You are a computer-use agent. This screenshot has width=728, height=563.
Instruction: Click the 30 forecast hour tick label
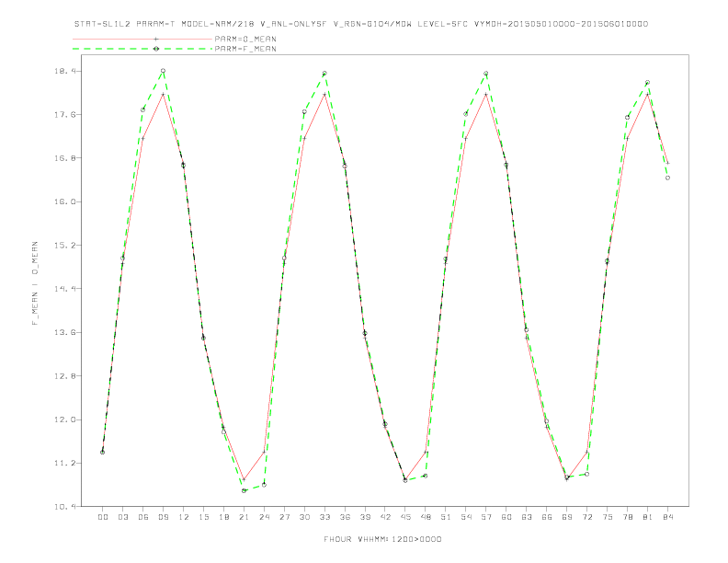point(304,517)
